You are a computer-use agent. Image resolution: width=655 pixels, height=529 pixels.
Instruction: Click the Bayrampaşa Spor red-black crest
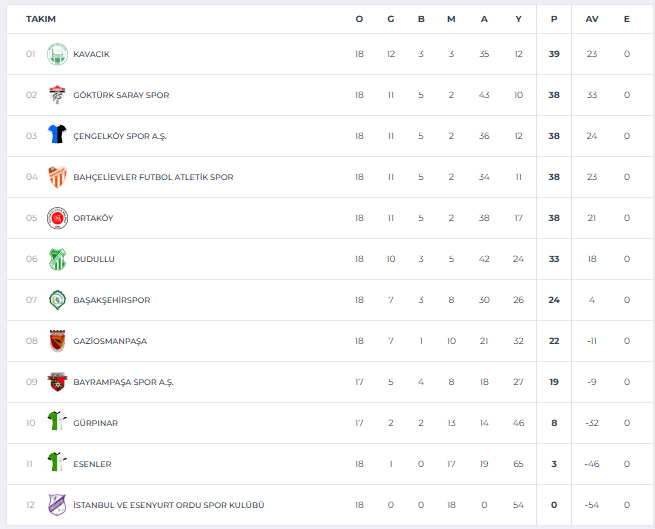(57, 381)
